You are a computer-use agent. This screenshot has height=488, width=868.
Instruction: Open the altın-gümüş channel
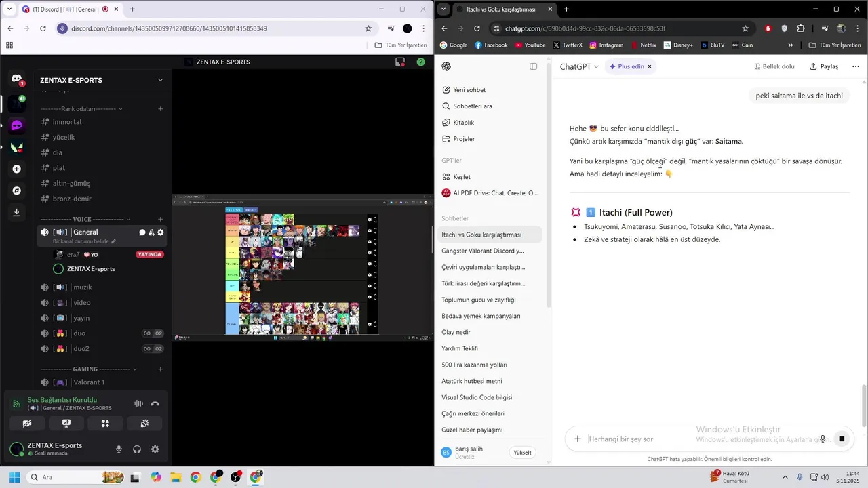(102, 183)
